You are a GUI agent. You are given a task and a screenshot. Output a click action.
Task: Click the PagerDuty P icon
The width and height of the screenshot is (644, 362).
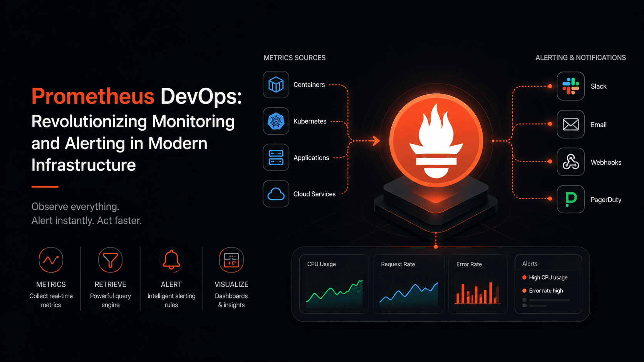coord(570,199)
